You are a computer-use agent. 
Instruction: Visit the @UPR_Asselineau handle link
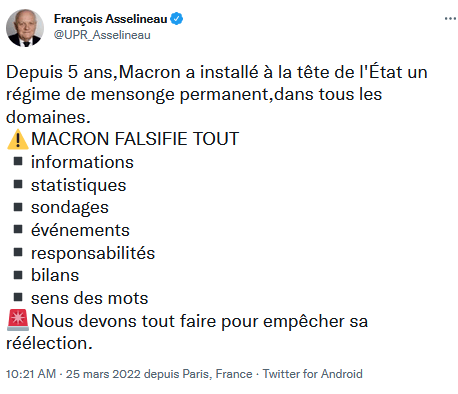click(x=102, y=35)
